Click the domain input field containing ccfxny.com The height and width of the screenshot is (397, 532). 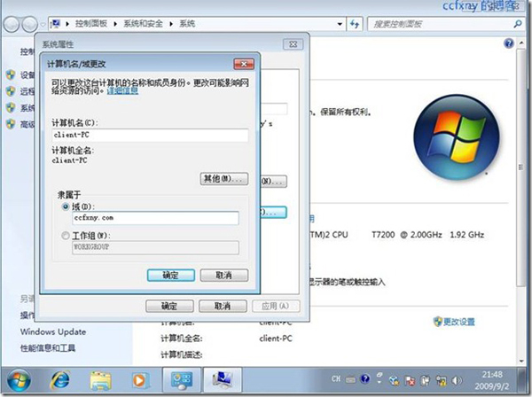point(155,218)
